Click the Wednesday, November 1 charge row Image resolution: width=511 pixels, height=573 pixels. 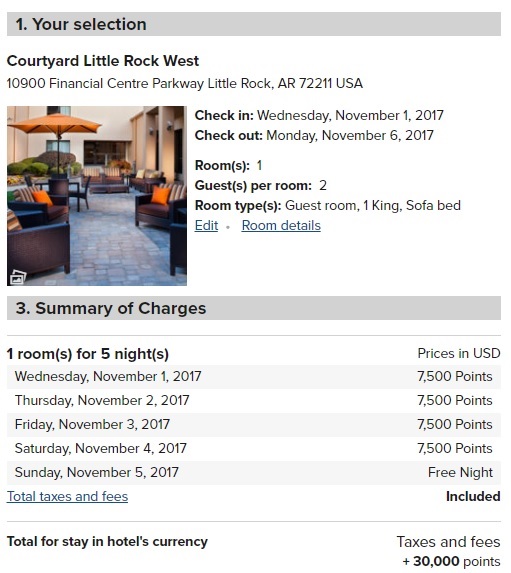[x=254, y=376]
